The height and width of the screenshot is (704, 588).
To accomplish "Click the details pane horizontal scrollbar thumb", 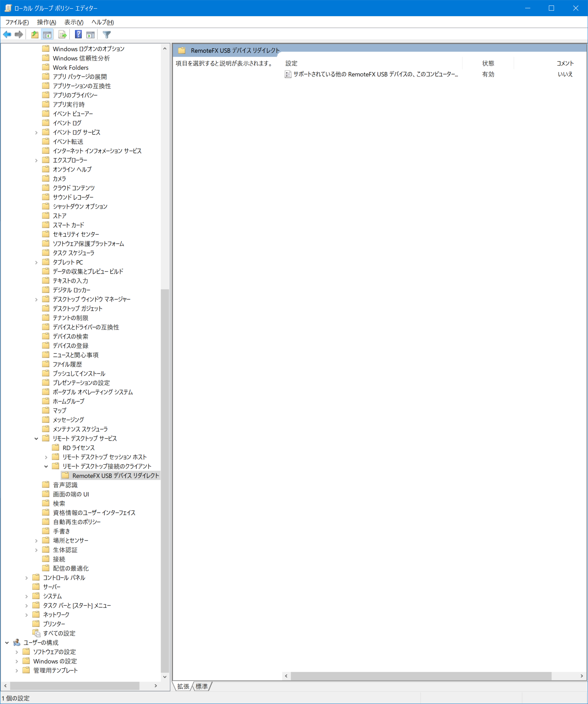I will coord(421,676).
